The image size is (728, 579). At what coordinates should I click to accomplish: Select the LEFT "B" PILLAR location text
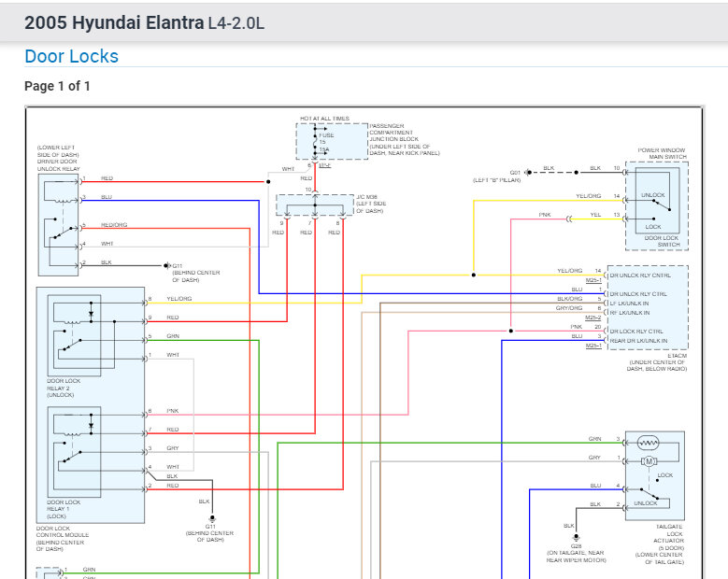497,180
